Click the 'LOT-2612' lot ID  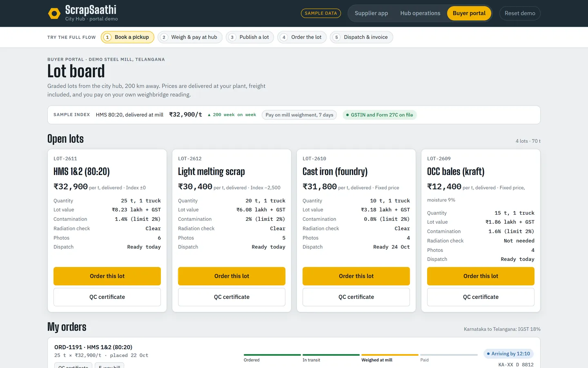coord(190,159)
